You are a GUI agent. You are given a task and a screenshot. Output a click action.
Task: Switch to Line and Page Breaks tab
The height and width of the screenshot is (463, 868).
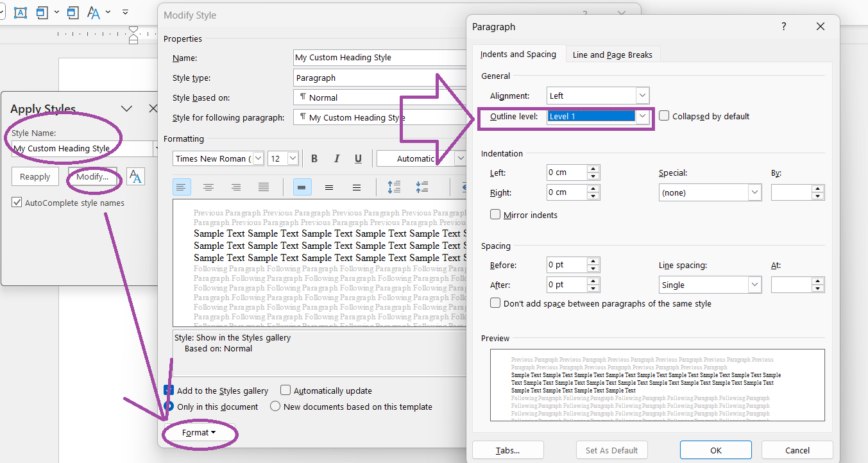click(612, 54)
